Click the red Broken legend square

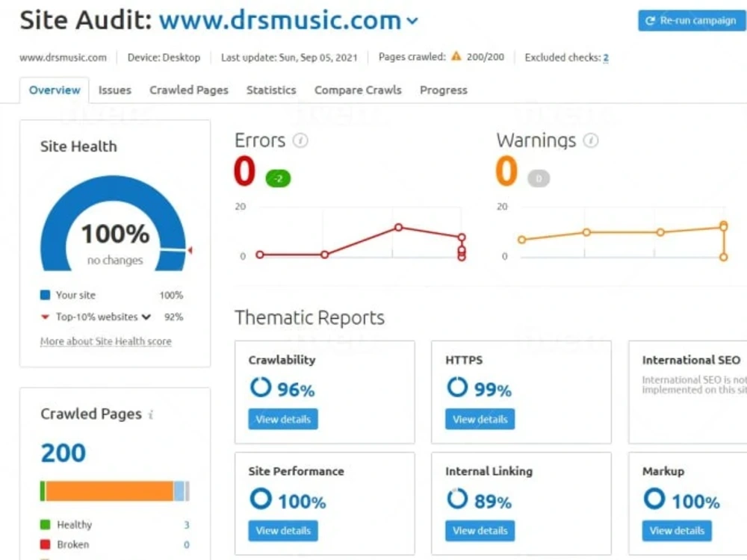click(46, 544)
